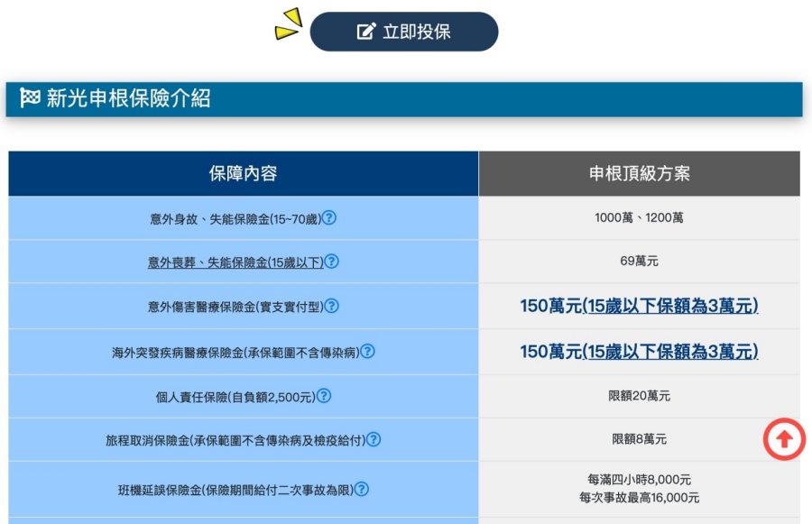Follow the 意外喪葬、失能保險金(15歲以下) link
The width and height of the screenshot is (812, 524).
235,262
